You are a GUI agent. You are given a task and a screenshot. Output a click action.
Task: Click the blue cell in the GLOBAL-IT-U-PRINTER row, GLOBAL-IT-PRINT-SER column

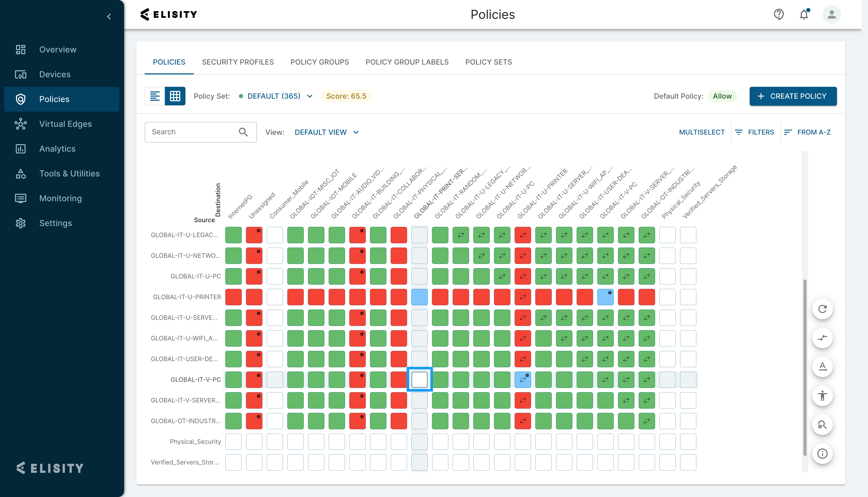coord(419,297)
